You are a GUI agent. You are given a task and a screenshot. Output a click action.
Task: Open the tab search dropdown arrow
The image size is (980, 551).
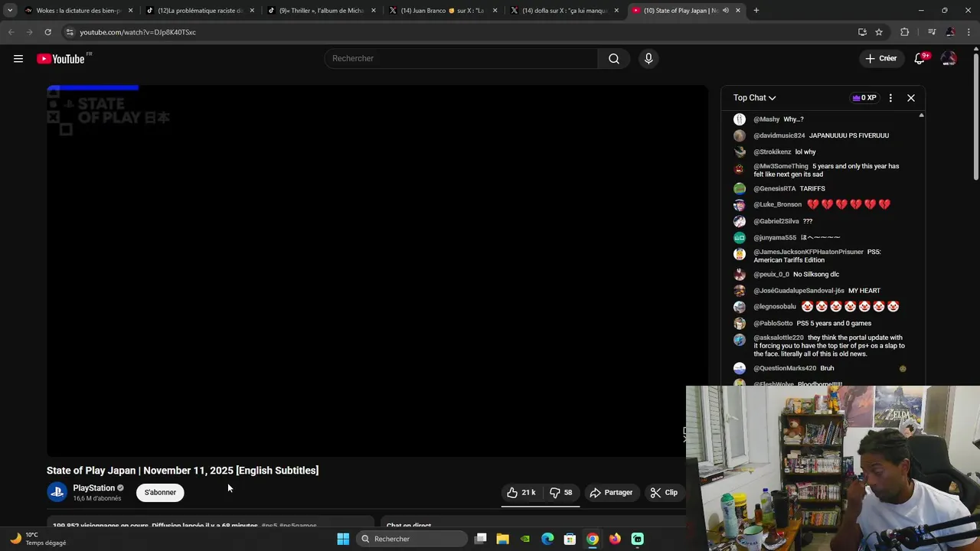coord(9,11)
